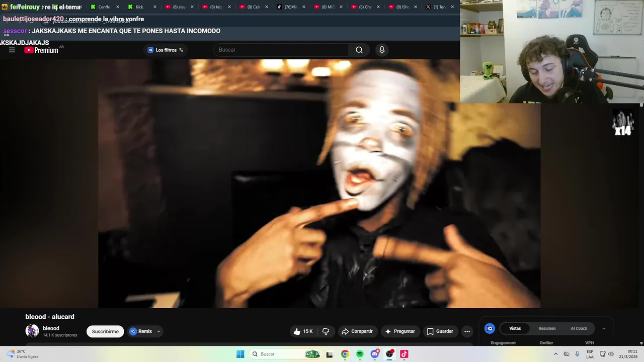
Task: Click the x14 overlay badge on video
Action: pyautogui.click(x=622, y=123)
